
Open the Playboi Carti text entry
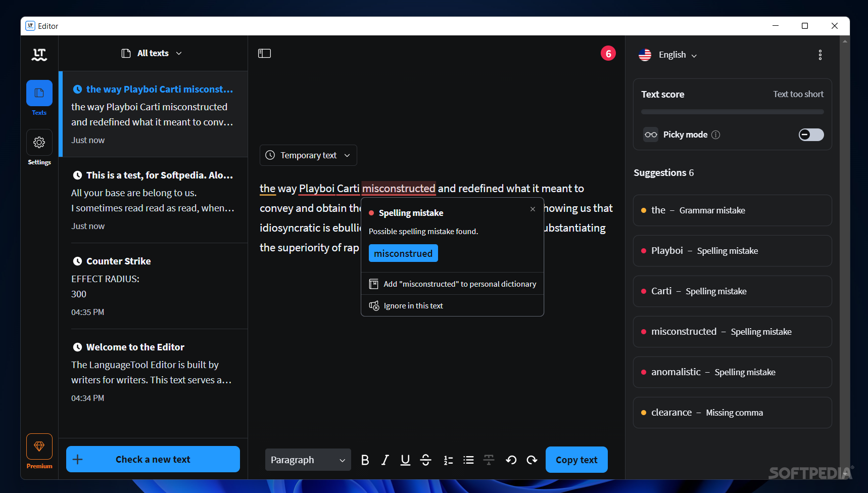tap(153, 114)
